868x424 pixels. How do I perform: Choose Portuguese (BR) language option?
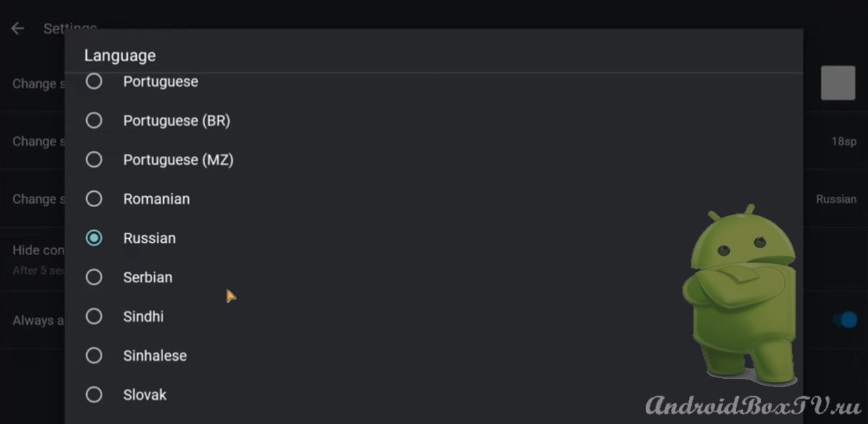[x=434, y=121]
